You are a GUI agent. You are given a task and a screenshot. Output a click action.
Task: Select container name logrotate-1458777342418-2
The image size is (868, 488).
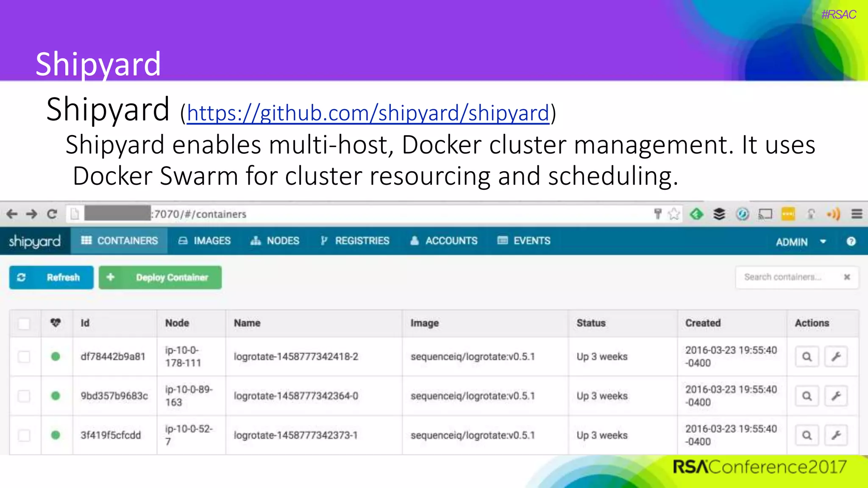296,357
